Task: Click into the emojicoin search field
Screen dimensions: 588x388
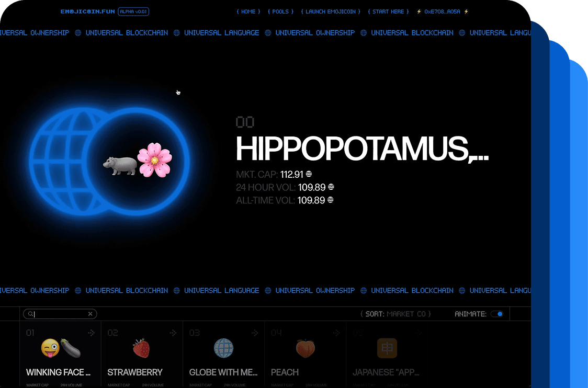Action: (x=60, y=314)
